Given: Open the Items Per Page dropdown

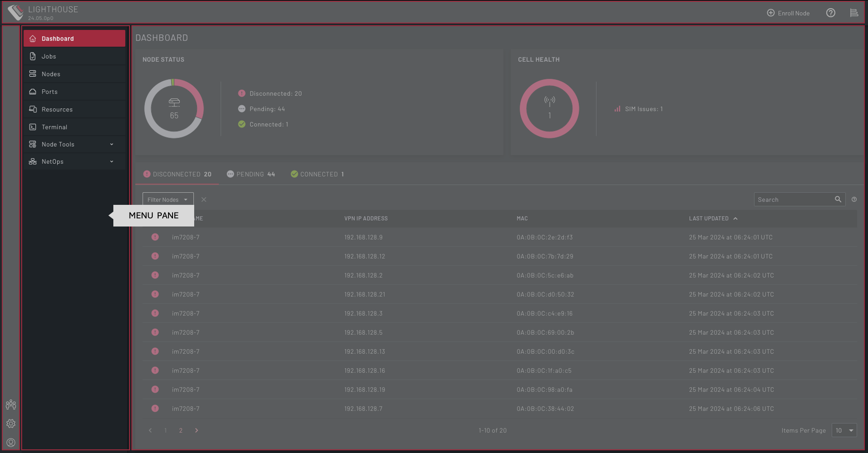Looking at the screenshot, I should click(844, 430).
